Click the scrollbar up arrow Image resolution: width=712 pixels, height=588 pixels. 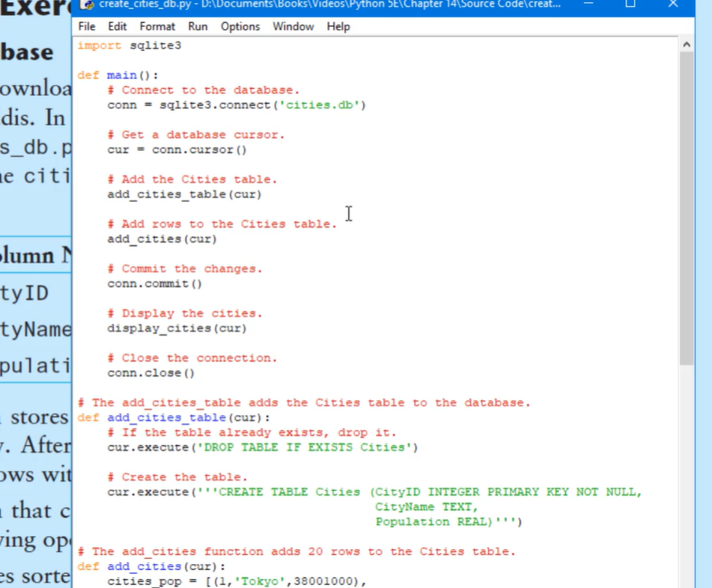[687, 44]
